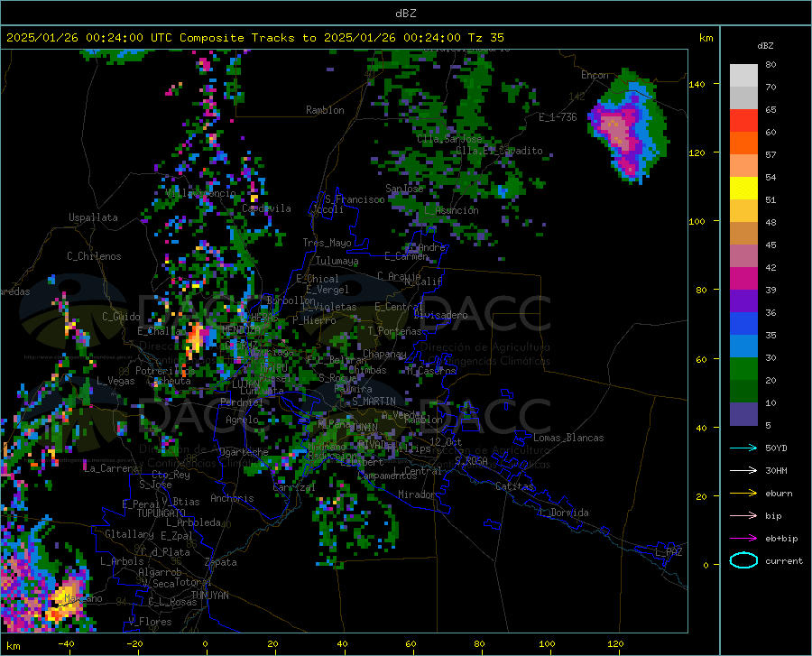
Task: Click the E_1-736 map label
Action: (558, 117)
